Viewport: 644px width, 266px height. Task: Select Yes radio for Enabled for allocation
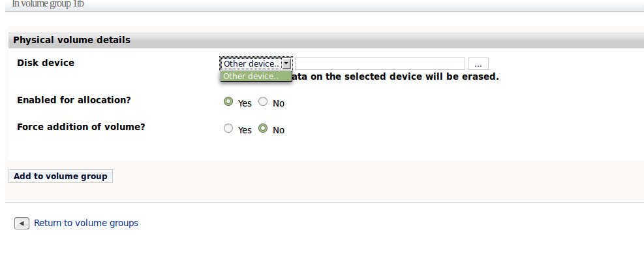pos(228,102)
